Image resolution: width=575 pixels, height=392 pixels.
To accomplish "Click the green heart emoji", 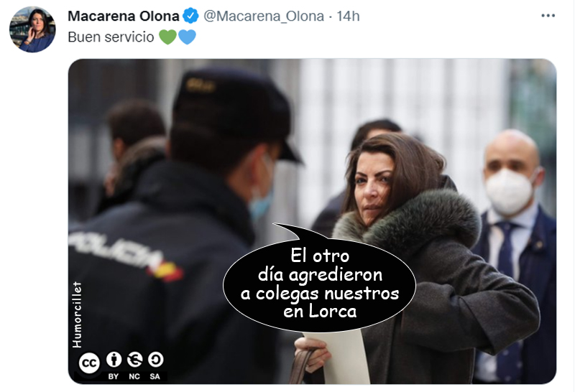I will click(x=168, y=37).
